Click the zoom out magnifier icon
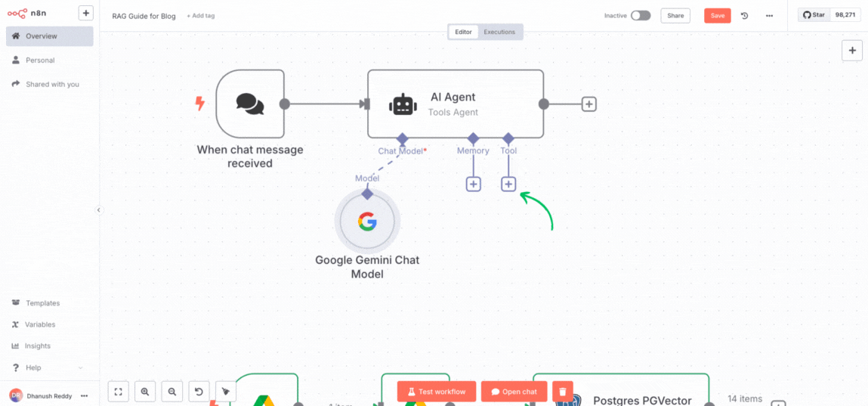This screenshot has height=406, width=868. point(172,392)
